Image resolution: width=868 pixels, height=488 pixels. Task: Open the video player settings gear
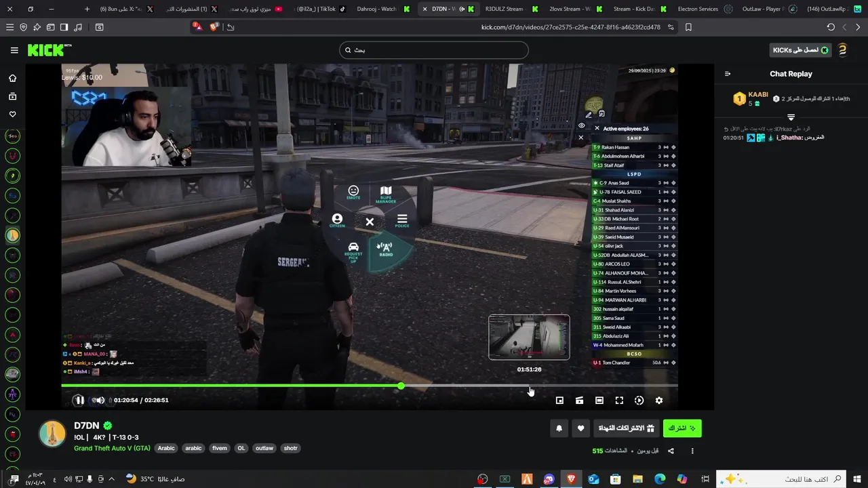(658, 401)
